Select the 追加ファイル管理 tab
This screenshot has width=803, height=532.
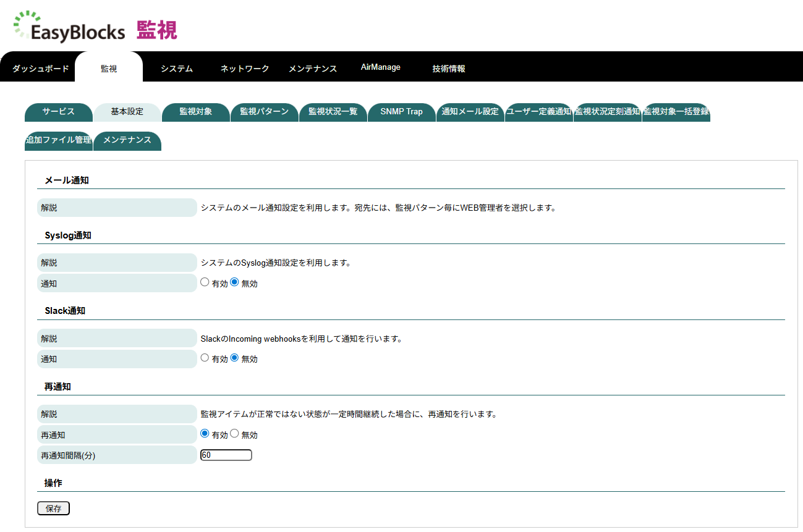58,140
